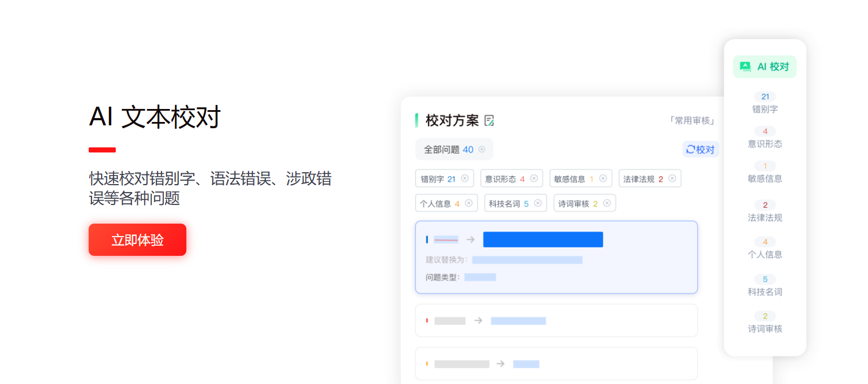
Task: Click the blue highlighted replacement text
Action: tap(543, 239)
